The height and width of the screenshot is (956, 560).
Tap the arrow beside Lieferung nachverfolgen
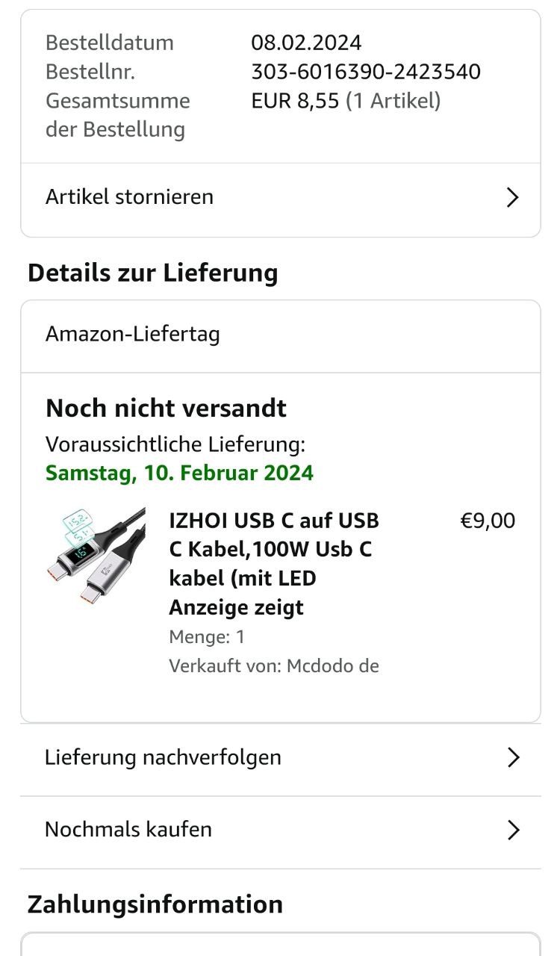(x=512, y=757)
